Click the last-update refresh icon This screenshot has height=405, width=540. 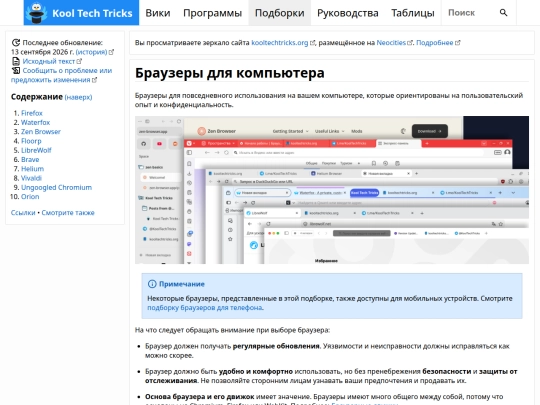tap(16, 43)
